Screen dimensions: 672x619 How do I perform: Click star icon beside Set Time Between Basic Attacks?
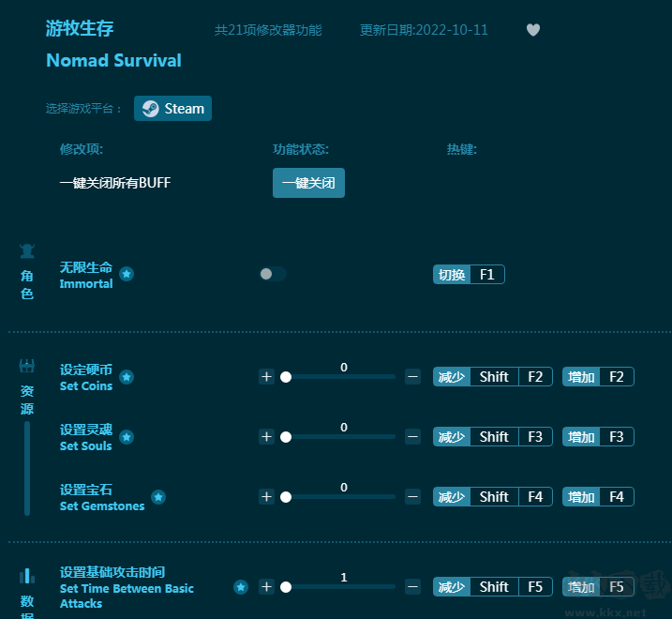[x=241, y=587]
